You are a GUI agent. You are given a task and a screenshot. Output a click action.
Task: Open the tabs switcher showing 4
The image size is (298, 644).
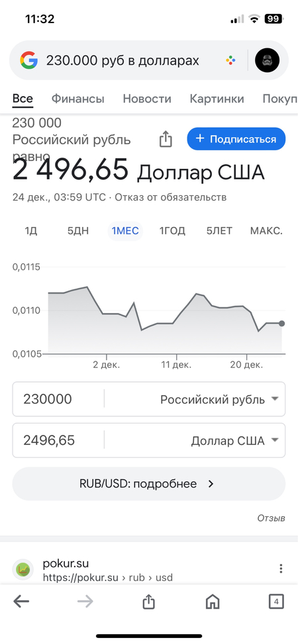pos(276,602)
